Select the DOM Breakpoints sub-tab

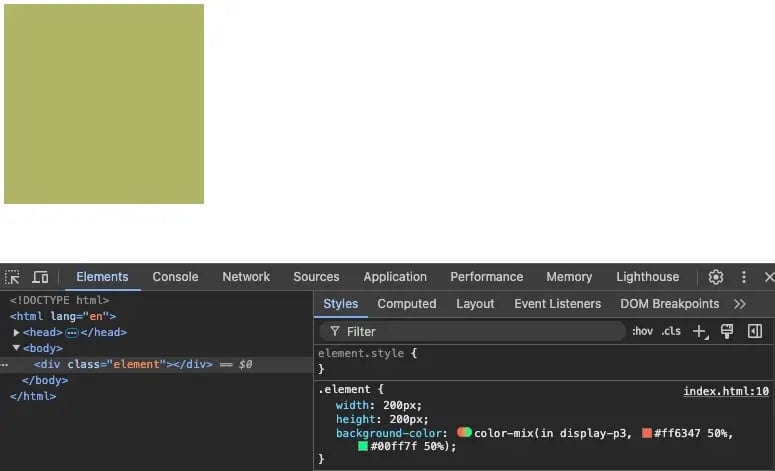tap(670, 303)
